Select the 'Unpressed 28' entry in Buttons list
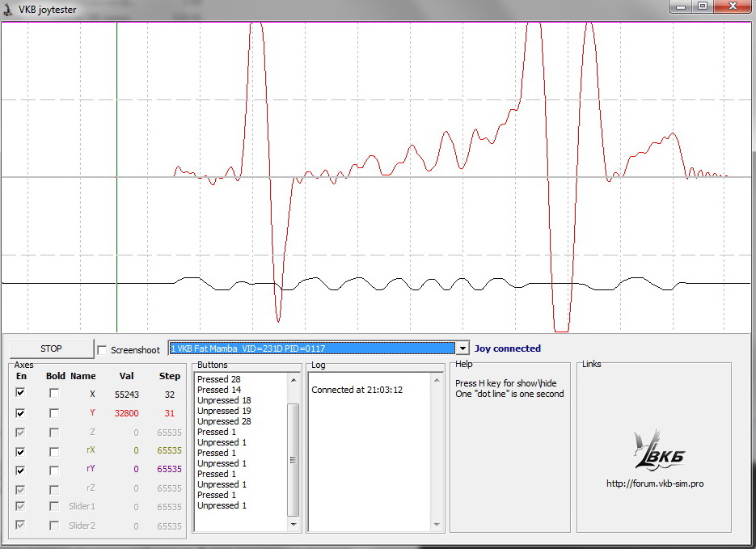Screen dimensions: 756x549 (224, 421)
